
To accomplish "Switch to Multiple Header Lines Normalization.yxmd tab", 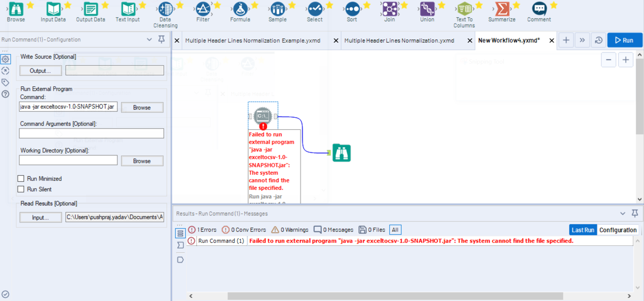I will pyautogui.click(x=399, y=40).
